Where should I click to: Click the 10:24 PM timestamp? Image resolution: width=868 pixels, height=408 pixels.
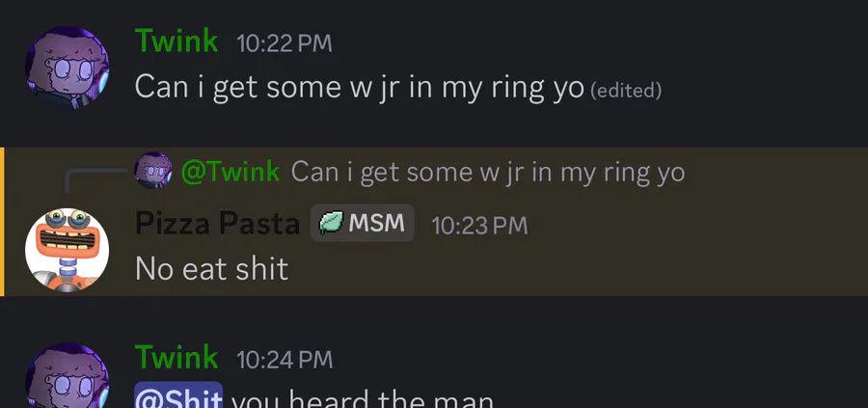[x=284, y=360]
